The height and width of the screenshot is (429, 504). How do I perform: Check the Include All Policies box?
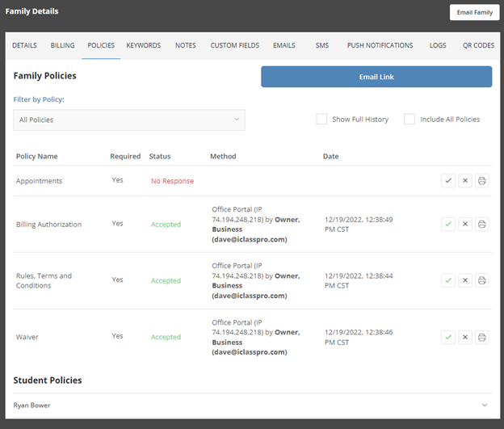point(409,119)
